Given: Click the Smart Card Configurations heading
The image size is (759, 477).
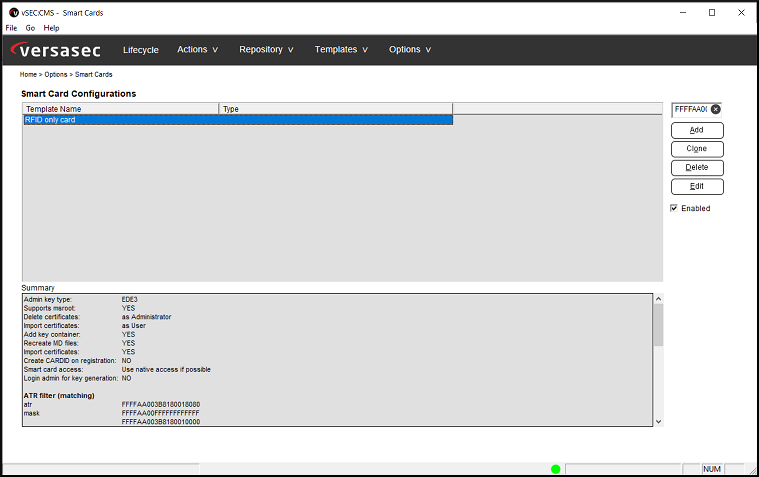Looking at the screenshot, I should [78, 94].
